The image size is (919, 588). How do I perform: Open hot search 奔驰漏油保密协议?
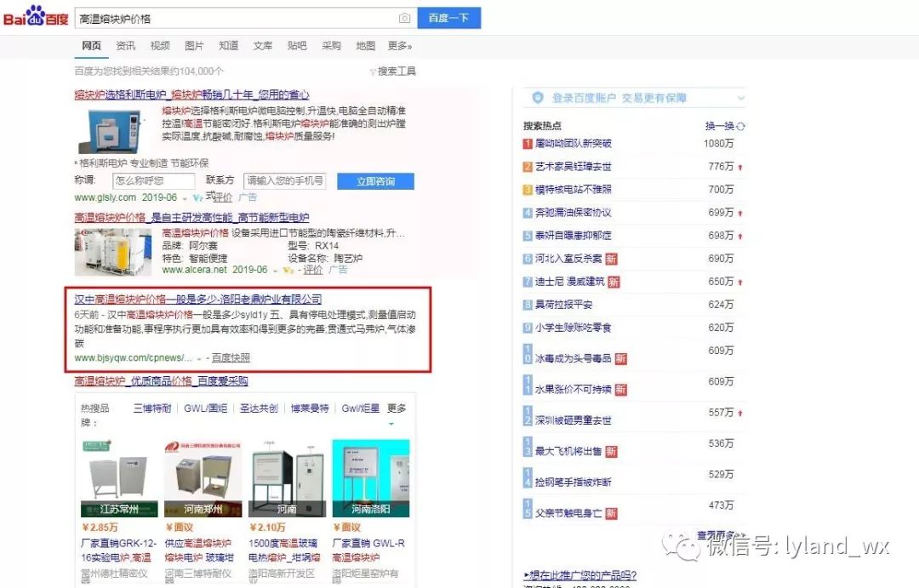pos(574,212)
